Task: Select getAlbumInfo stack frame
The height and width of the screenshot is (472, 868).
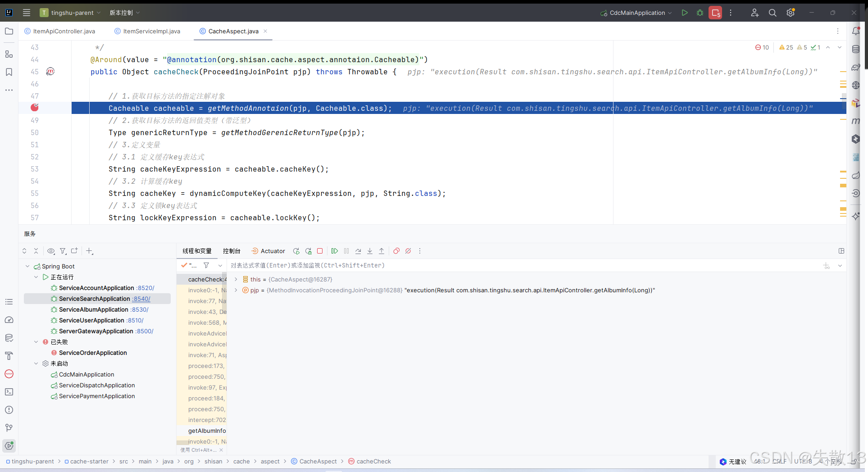Action: [x=202, y=431]
